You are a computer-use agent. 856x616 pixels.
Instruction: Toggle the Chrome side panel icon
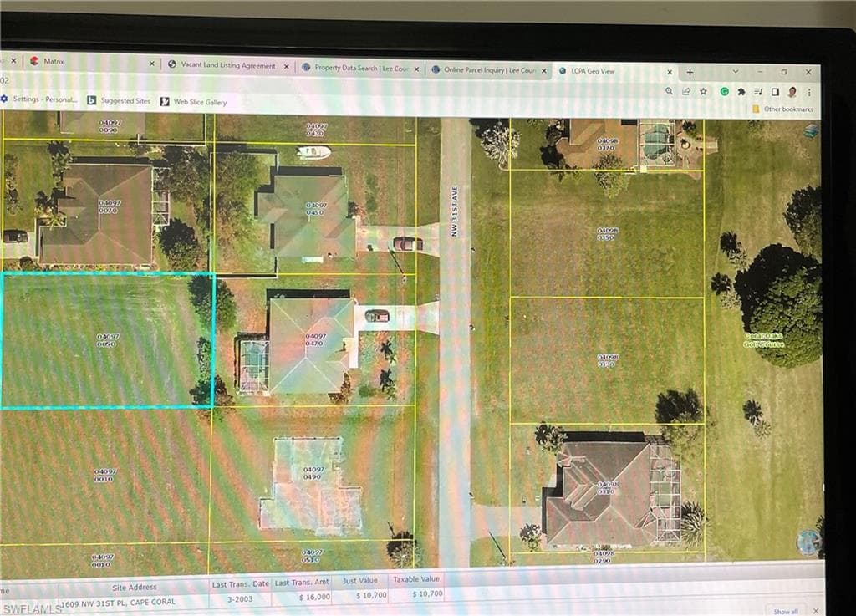tap(775, 92)
